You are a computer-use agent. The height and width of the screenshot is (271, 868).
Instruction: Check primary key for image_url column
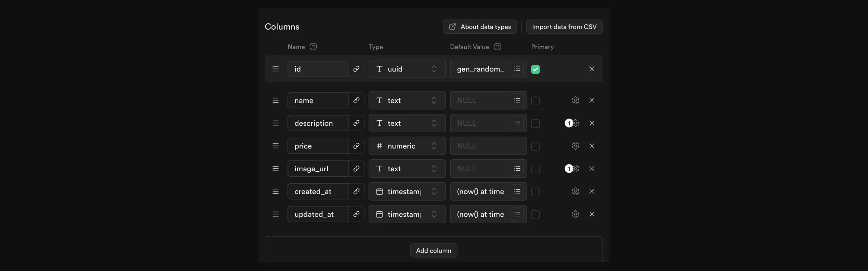536,169
